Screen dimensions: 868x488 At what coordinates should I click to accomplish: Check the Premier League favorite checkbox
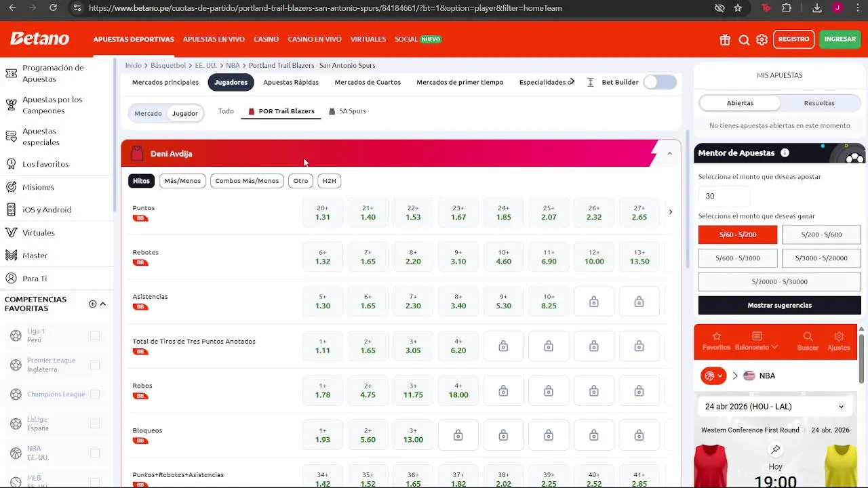tap(95, 365)
